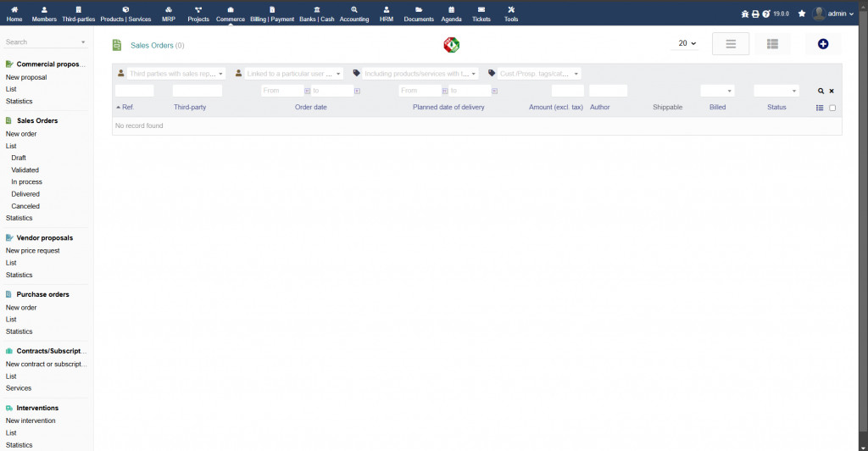Open Interventions sidebar section
Image resolution: width=868 pixels, height=451 pixels.
pos(37,408)
